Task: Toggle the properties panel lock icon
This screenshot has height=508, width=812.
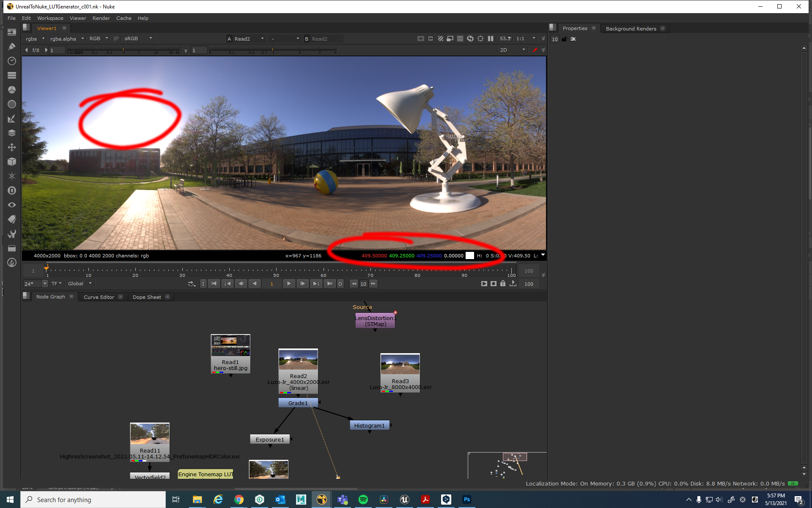Action: 564,39
